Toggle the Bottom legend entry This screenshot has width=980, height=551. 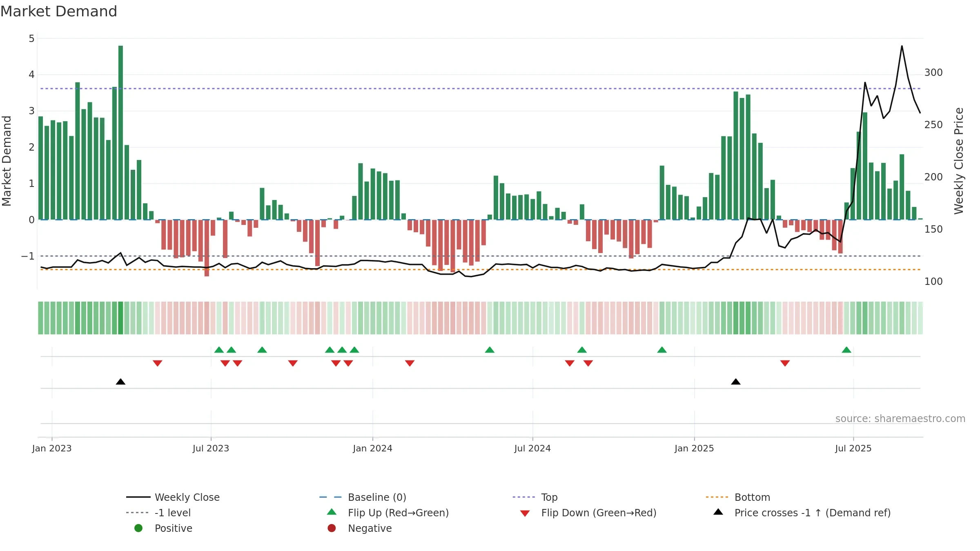pyautogui.click(x=738, y=497)
